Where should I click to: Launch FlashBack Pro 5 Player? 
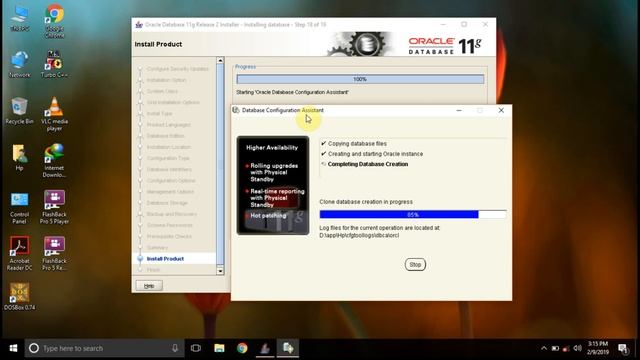54,207
